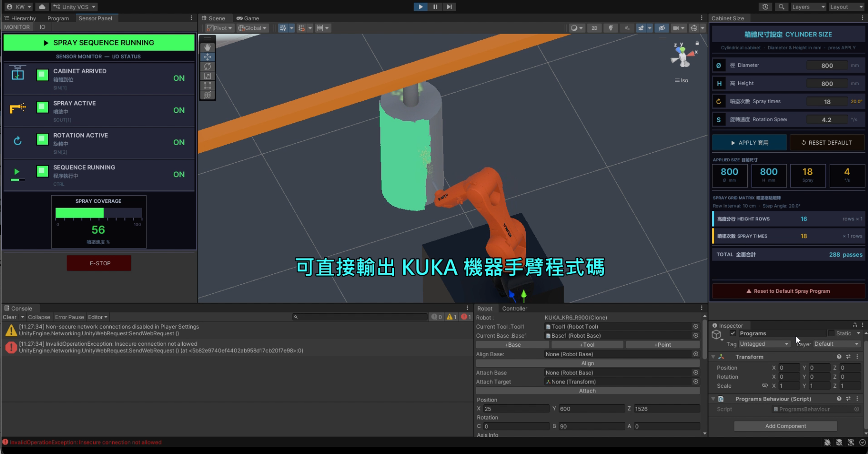Viewport: 868px width, 454px height.
Task: Click Add Component in Inspector
Action: (x=785, y=426)
